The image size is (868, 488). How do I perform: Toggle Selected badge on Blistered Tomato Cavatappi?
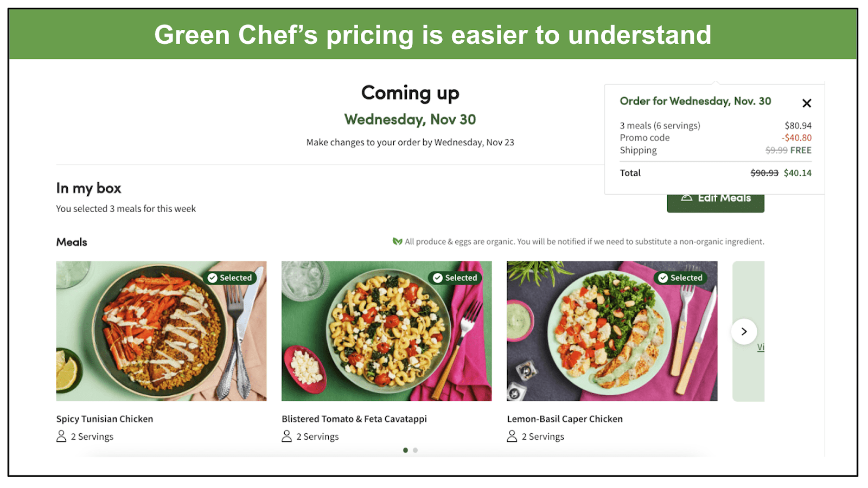tap(456, 278)
